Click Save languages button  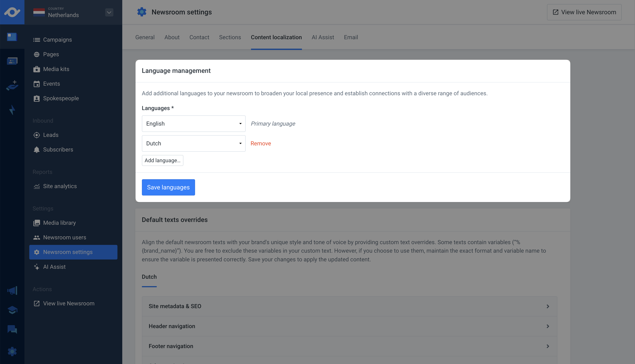(x=168, y=187)
